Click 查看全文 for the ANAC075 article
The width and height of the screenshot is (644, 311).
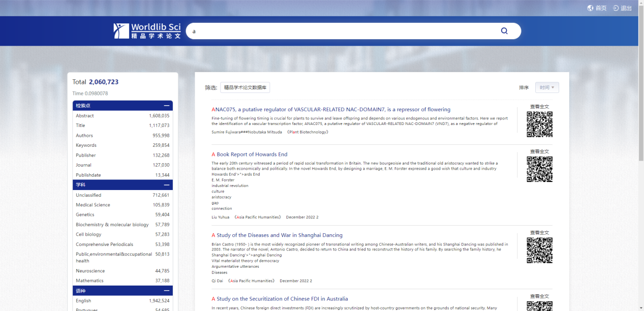(x=539, y=107)
